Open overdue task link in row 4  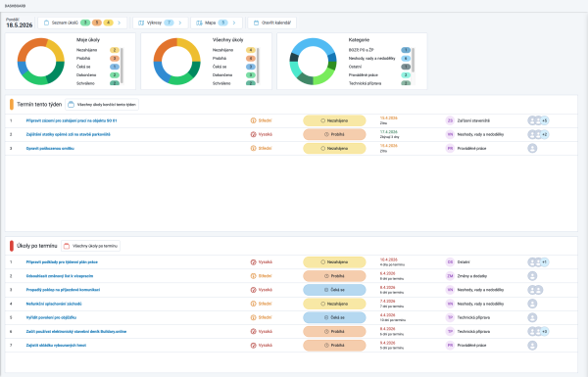click(54, 304)
